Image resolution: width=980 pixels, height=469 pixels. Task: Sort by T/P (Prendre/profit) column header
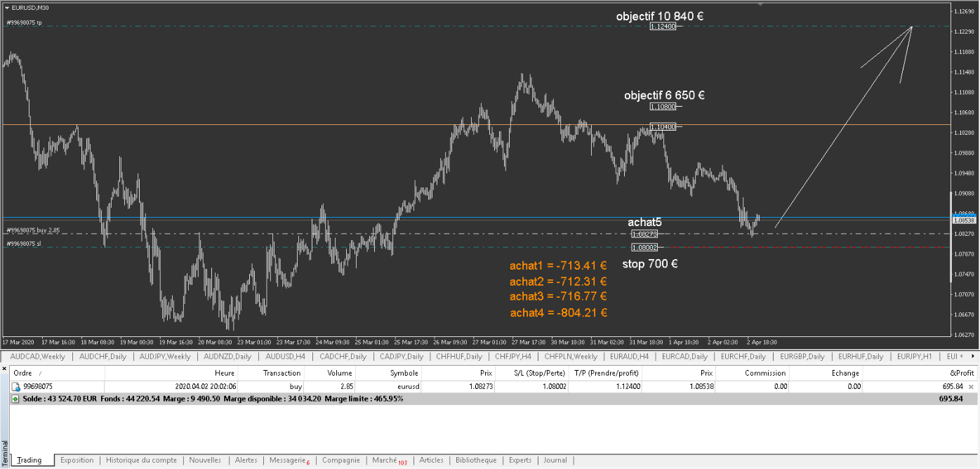click(x=605, y=373)
